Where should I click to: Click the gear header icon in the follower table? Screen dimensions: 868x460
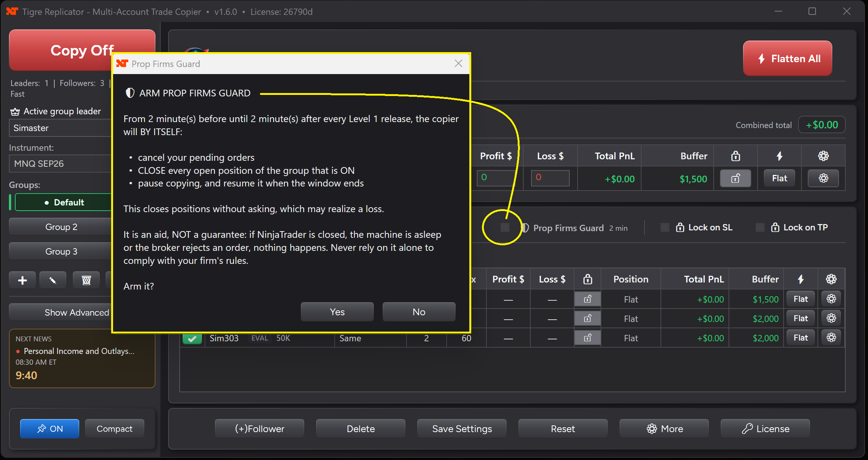(x=831, y=279)
